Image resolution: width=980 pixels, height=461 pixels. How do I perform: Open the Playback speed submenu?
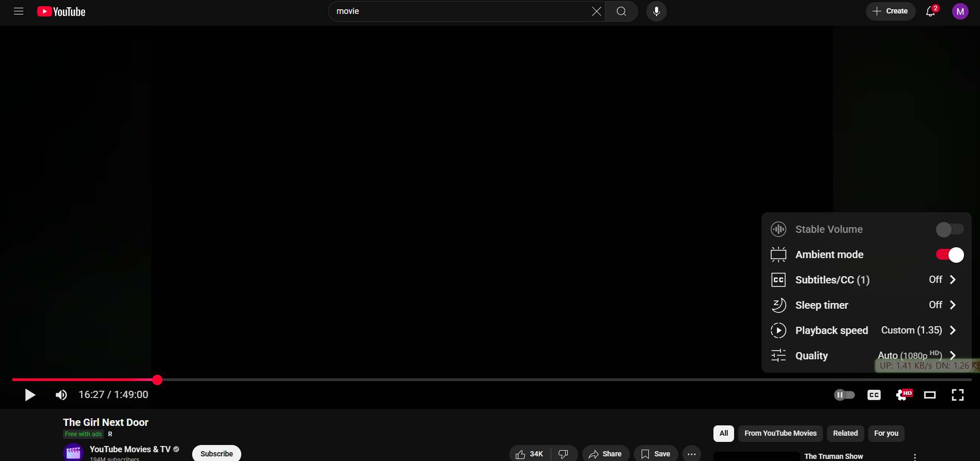(x=866, y=330)
